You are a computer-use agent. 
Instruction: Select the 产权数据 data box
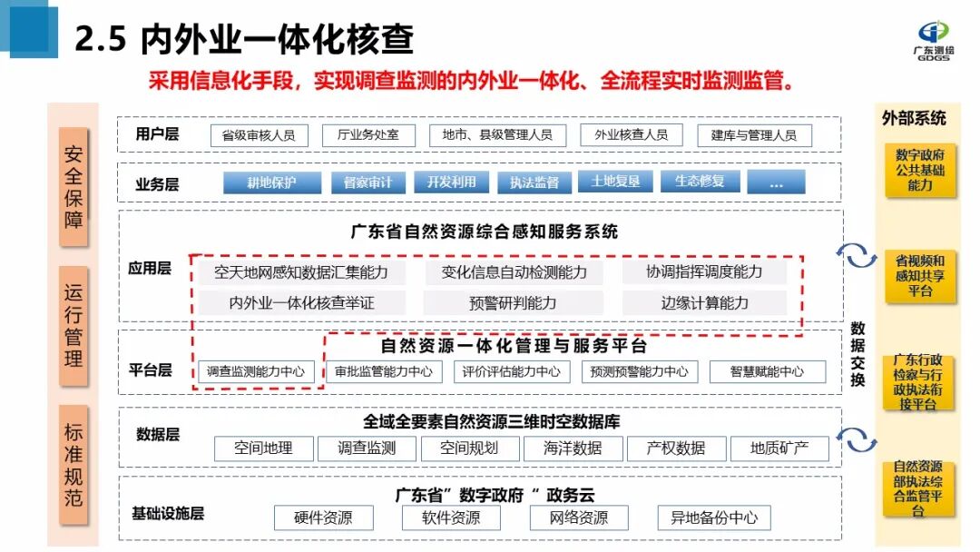(x=676, y=448)
